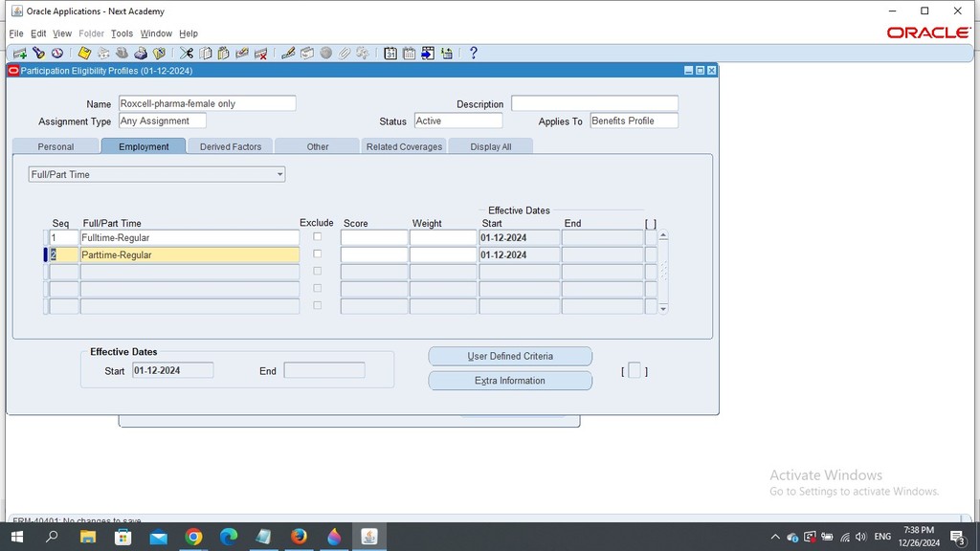This screenshot has width=980, height=551.
Task: Click the Description input field
Action: [x=594, y=103]
